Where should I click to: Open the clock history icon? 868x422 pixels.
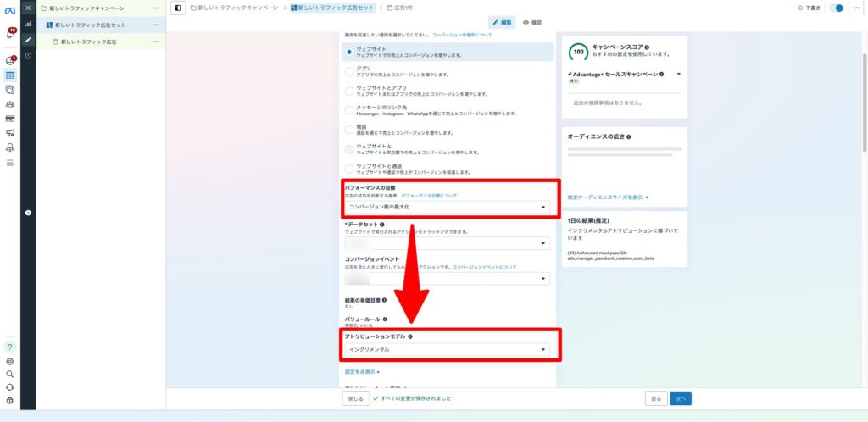point(28,56)
